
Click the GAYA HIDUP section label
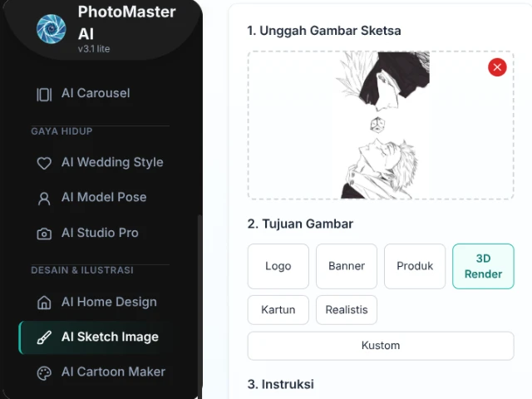click(62, 131)
